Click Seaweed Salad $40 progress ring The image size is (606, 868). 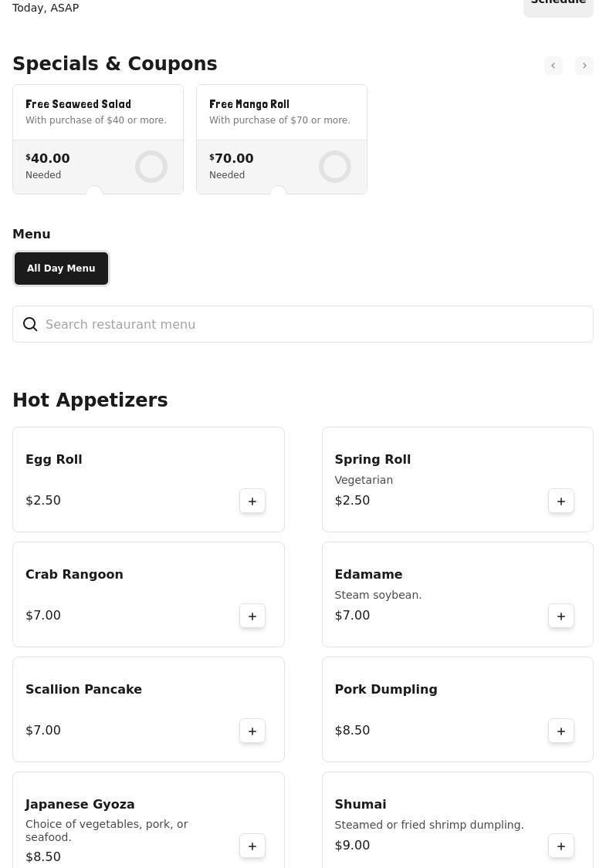151,167
